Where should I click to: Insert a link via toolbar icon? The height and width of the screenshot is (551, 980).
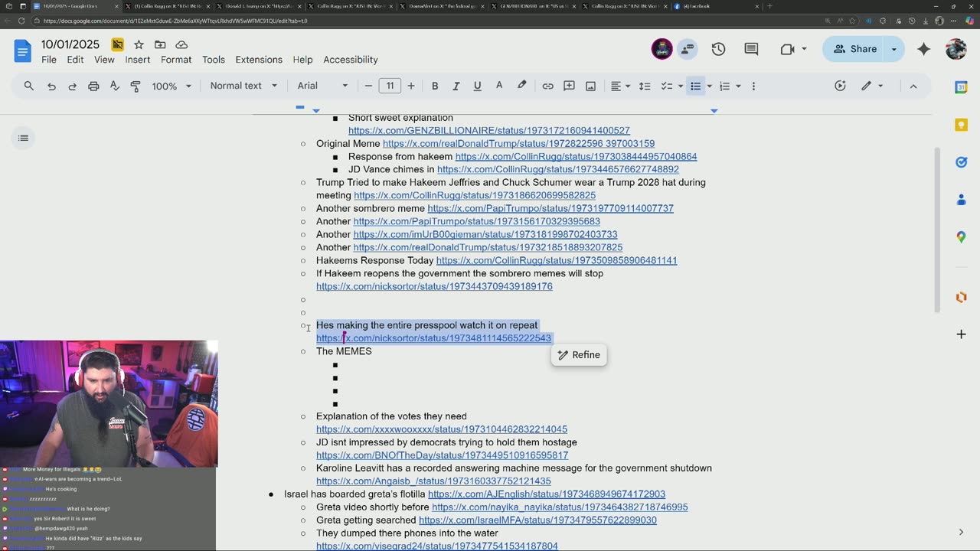pos(547,86)
